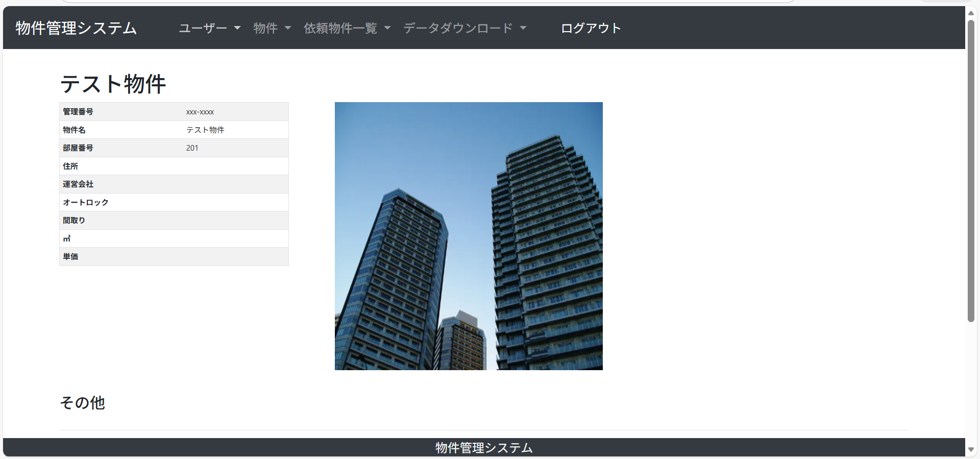
Task: Open the ユーザー dropdown menu
Action: pos(209,28)
